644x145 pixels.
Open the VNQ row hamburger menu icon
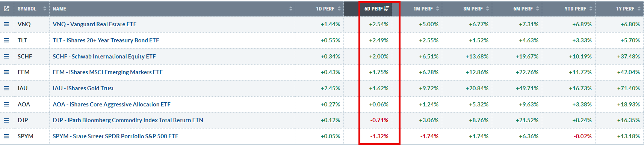(6, 24)
